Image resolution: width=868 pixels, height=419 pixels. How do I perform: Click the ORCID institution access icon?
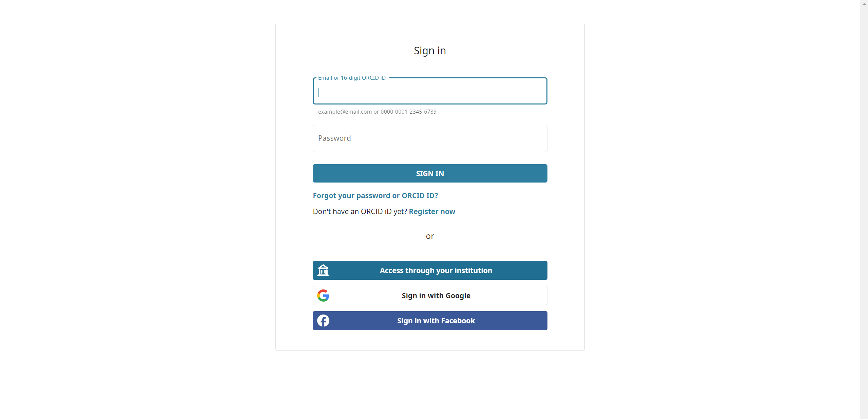tap(323, 270)
